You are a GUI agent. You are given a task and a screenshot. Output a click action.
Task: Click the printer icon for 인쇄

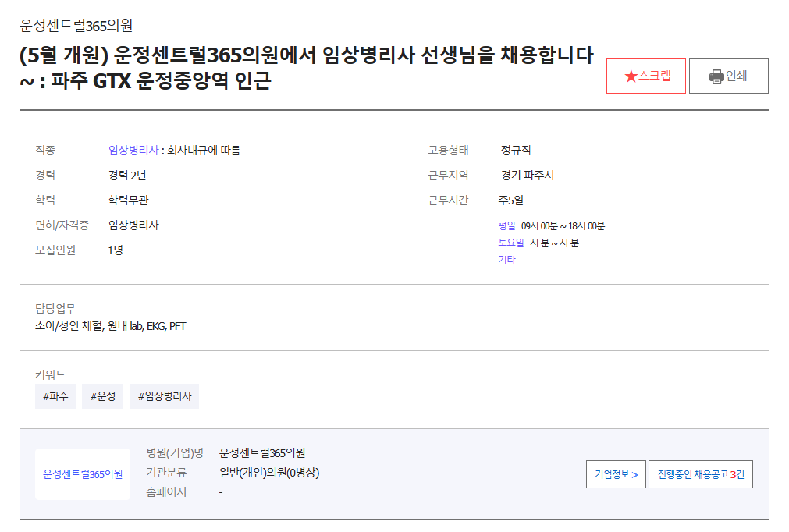point(716,76)
